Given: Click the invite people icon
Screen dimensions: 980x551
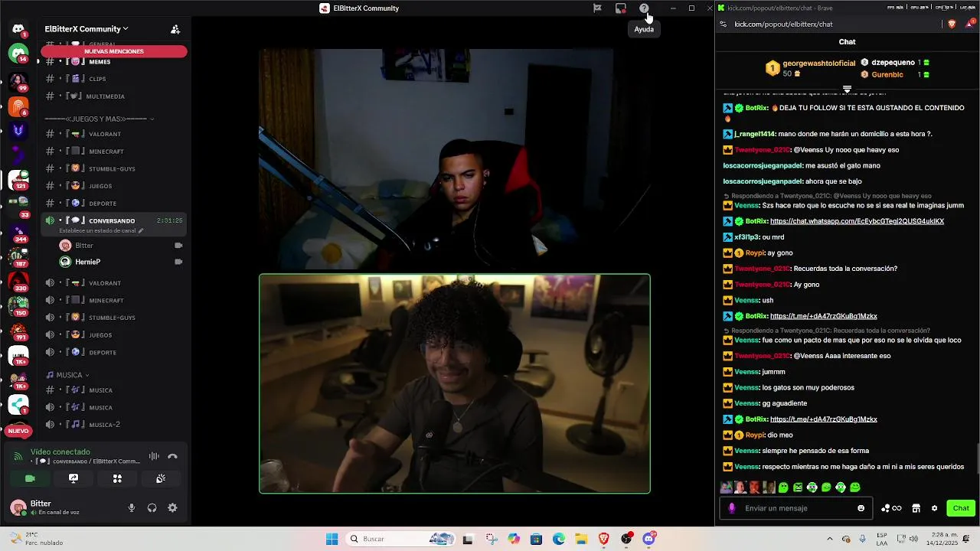Looking at the screenshot, I should click(x=175, y=29).
